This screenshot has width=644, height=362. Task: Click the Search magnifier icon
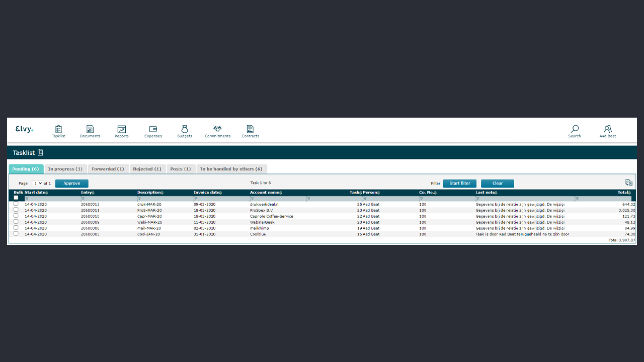pyautogui.click(x=575, y=130)
